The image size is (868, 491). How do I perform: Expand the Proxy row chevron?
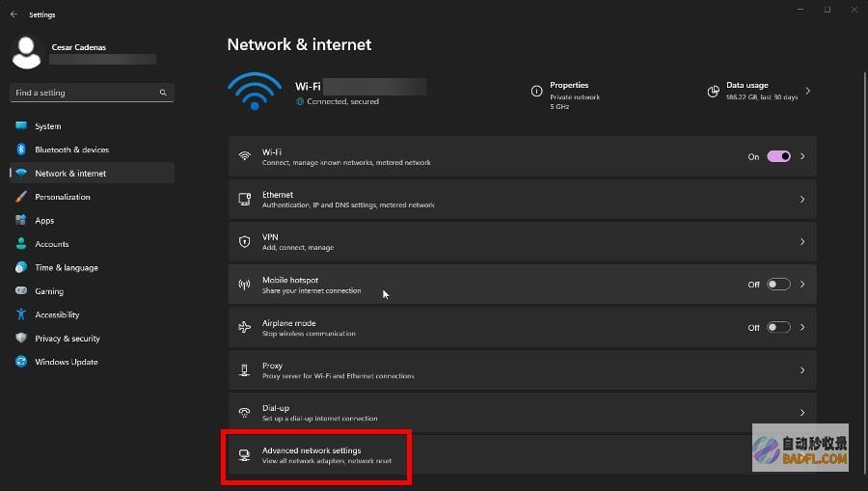coord(802,370)
